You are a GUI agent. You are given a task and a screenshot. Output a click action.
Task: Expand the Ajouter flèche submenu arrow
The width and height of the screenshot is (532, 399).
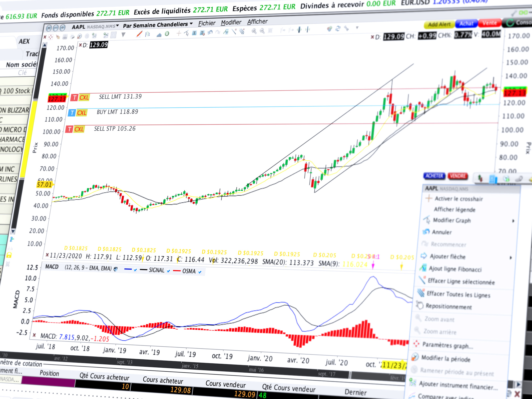tap(511, 257)
